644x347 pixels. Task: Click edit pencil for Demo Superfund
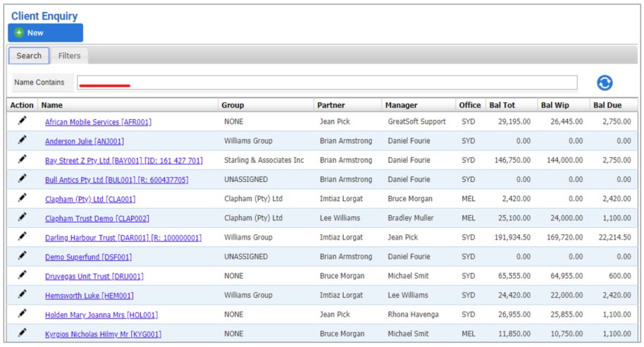pos(22,256)
